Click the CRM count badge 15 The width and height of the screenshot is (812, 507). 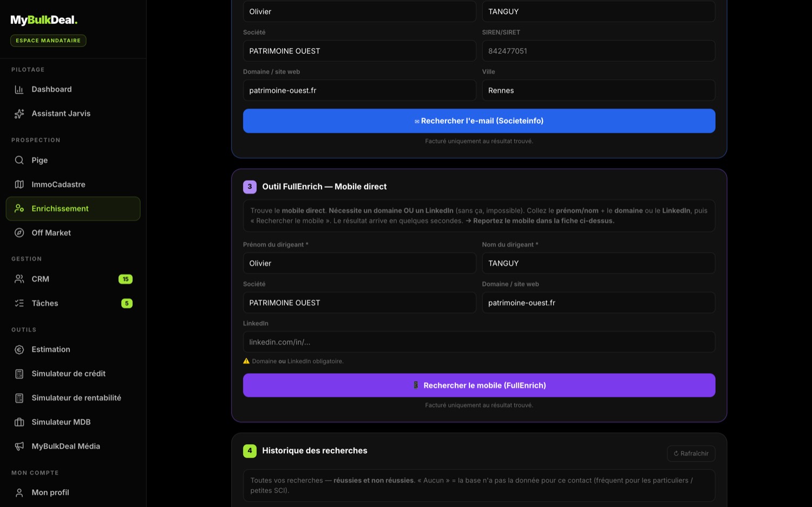pyautogui.click(x=126, y=279)
